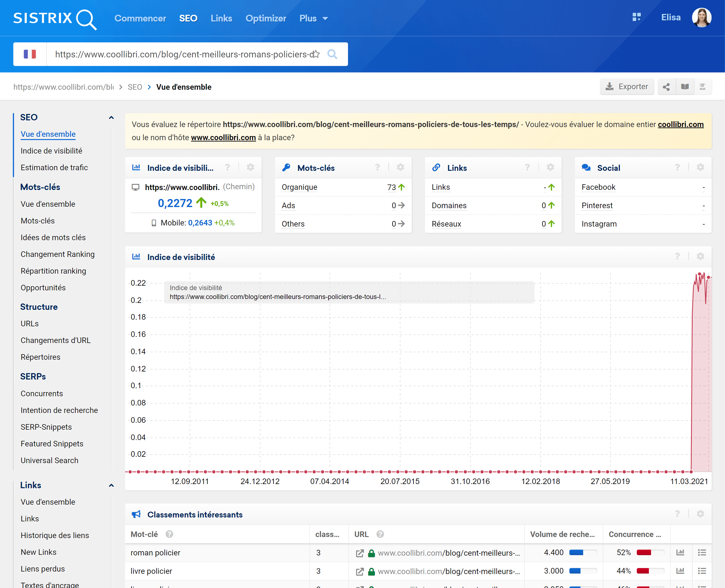Image resolution: width=725 pixels, height=588 pixels.
Task: Click the Mobile value 0,2643
Action: 200,223
